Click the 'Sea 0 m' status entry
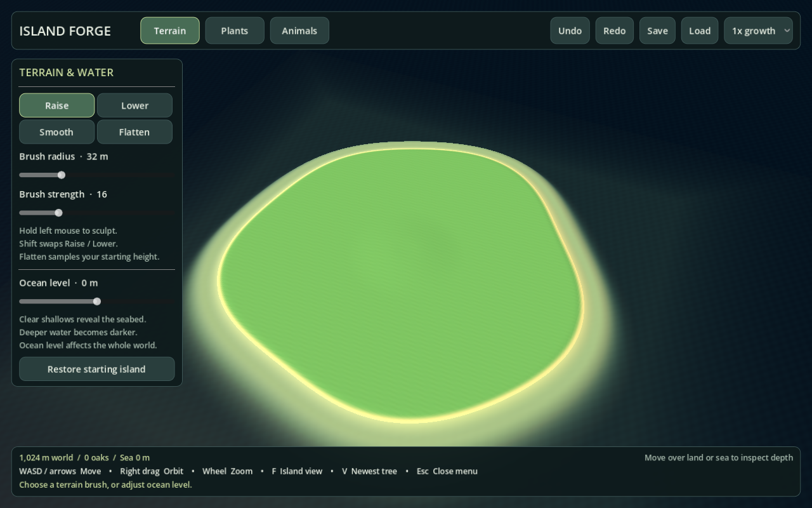Screen dimensions: 812x508 [x=134, y=457]
